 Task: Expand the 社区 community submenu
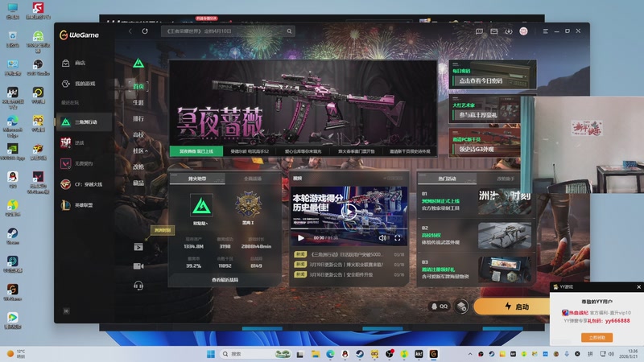tap(140, 150)
